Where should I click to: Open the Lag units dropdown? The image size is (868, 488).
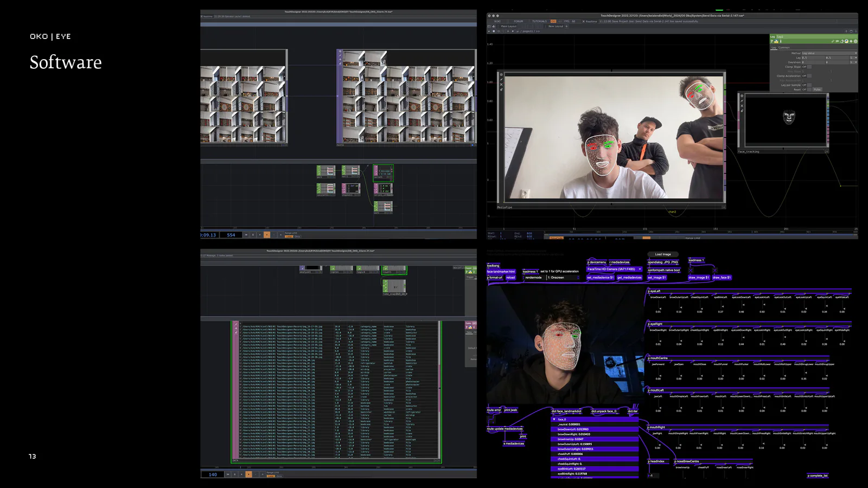853,57
